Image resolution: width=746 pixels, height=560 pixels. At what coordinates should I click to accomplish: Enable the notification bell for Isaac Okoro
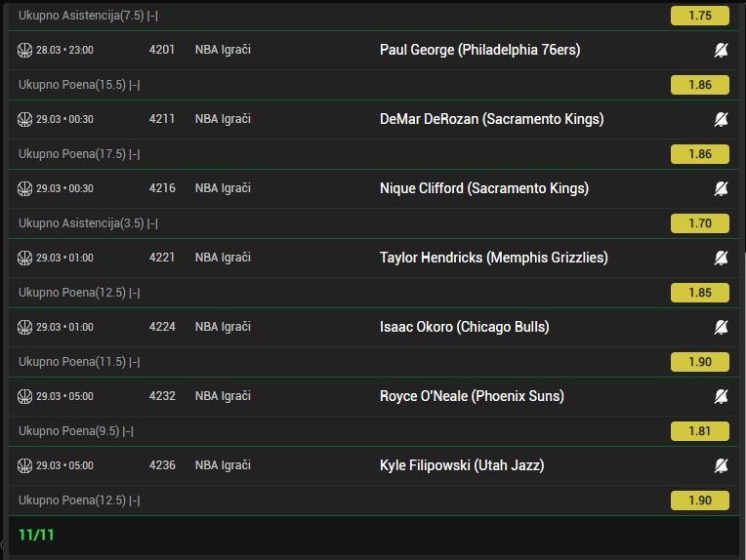(x=721, y=327)
